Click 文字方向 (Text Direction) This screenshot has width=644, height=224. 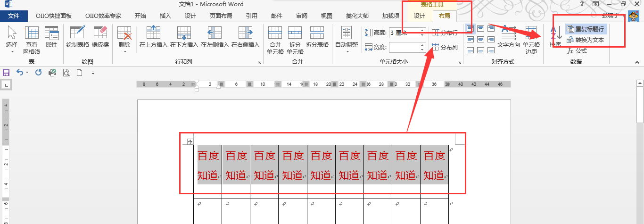pos(509,37)
